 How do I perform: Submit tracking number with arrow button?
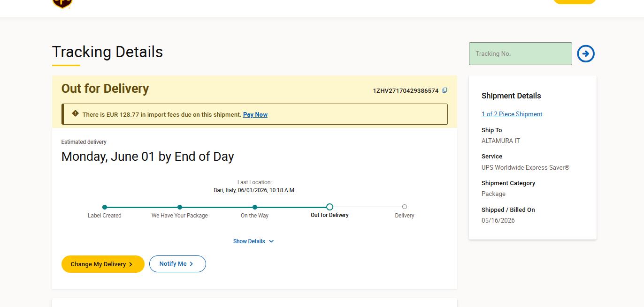coord(585,53)
